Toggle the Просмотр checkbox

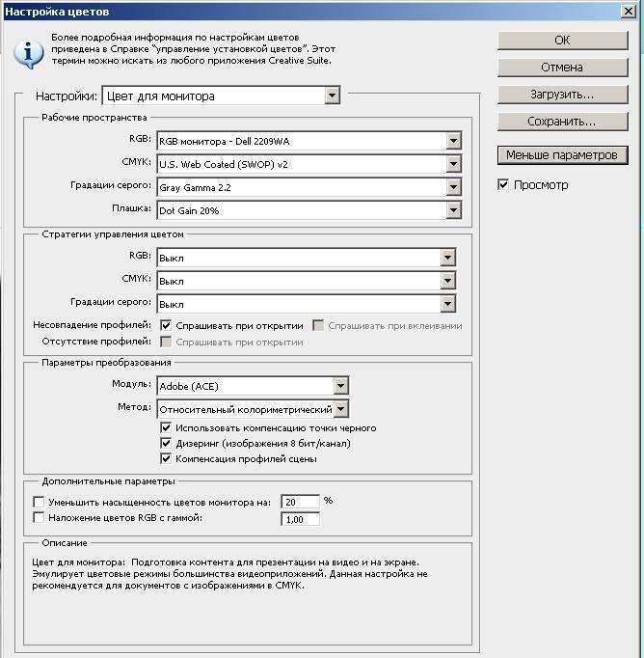(503, 184)
